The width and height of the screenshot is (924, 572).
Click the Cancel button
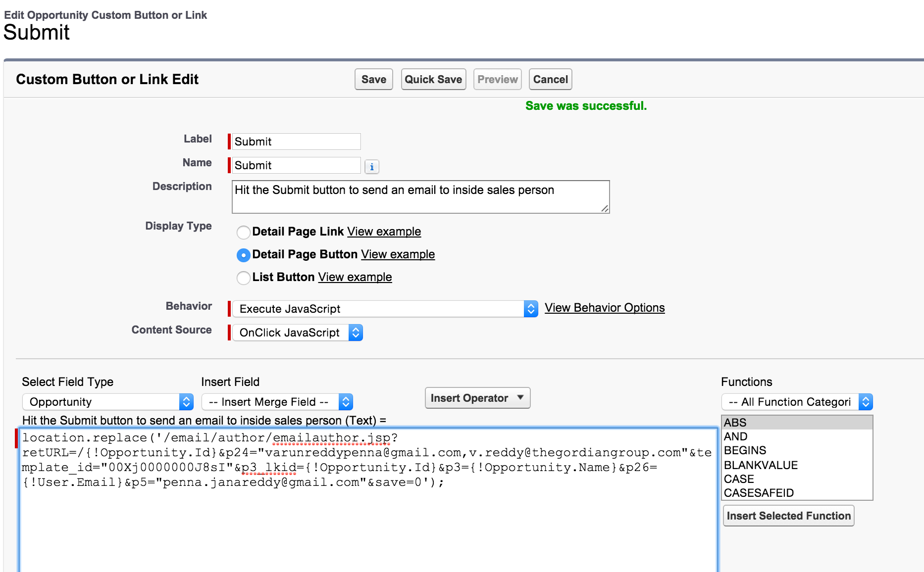click(x=550, y=80)
